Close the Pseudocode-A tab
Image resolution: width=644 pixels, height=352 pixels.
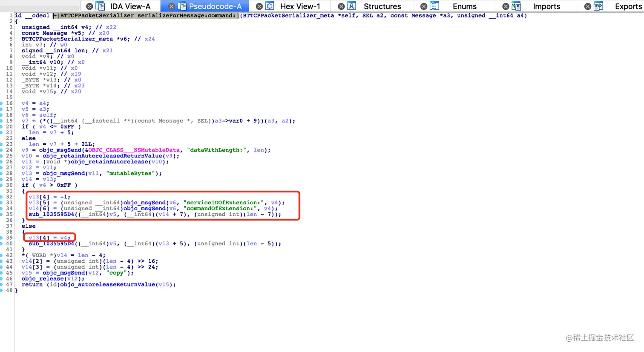pos(171,6)
